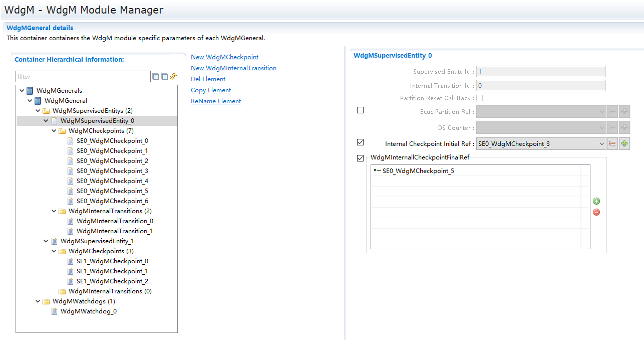Click the folder icon of WdgMSupervisedEntitys (2)
This screenshot has width=644, height=340.
[46, 111]
